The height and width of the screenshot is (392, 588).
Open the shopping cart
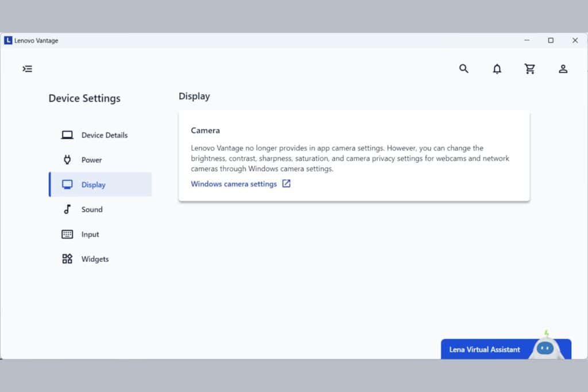click(x=530, y=69)
